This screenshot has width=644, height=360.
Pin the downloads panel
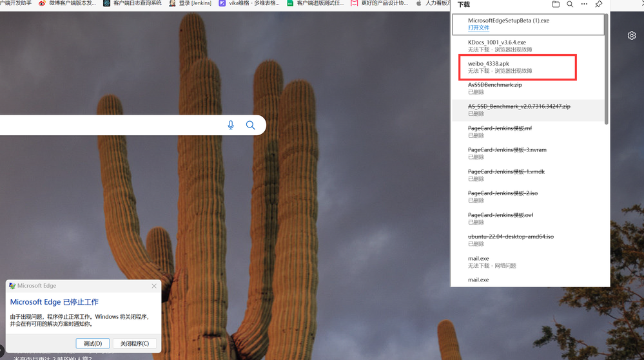pos(599,4)
